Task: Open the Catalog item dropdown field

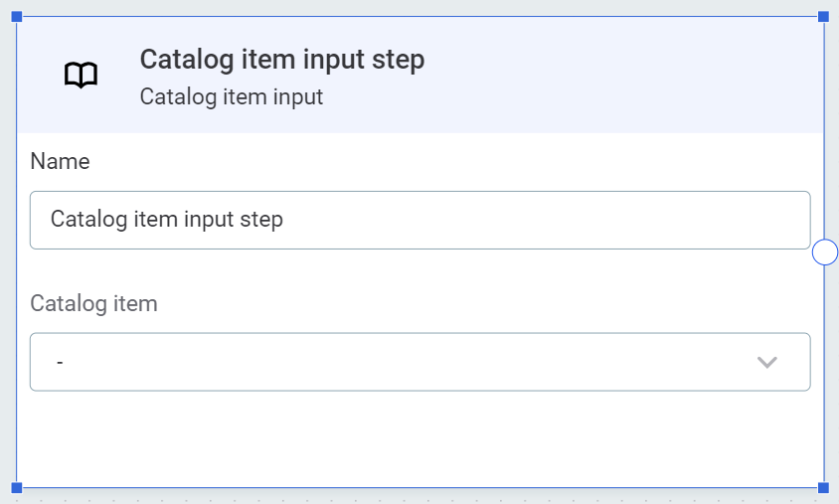Action: [x=398, y=362]
